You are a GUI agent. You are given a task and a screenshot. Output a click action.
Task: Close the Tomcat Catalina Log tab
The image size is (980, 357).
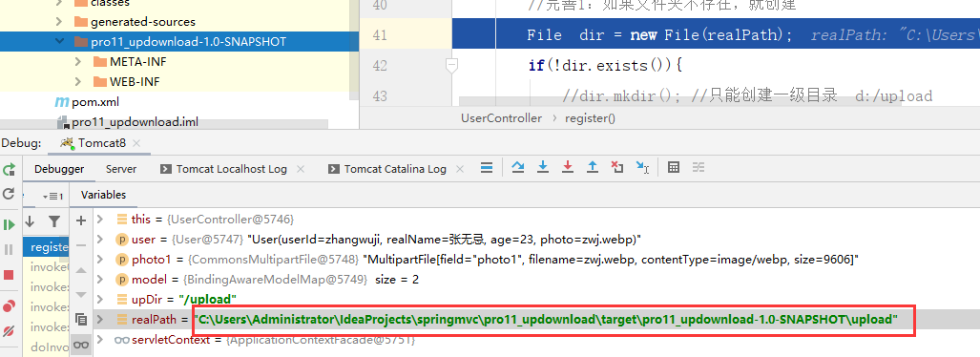click(459, 169)
